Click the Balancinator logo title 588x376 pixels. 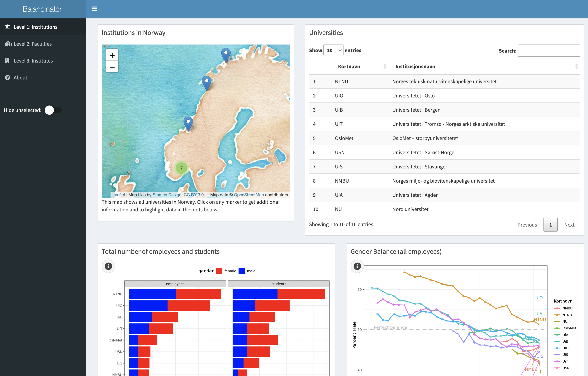click(x=42, y=9)
